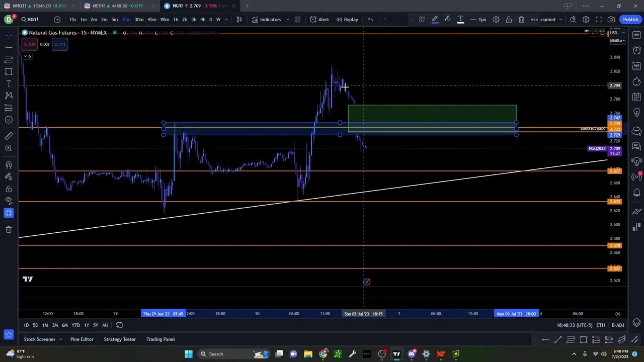Select the 90m timeframe
Screen dimensions: 644x362
pos(165,20)
